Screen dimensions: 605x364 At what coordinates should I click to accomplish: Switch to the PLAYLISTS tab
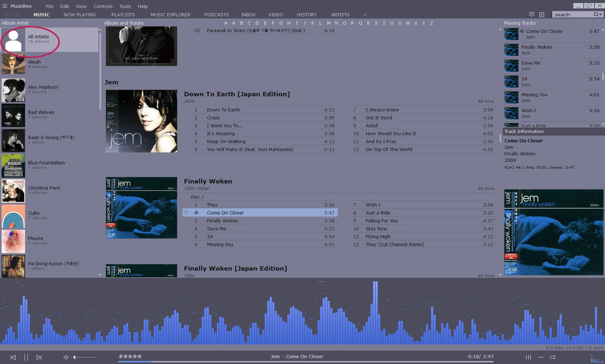(x=123, y=15)
